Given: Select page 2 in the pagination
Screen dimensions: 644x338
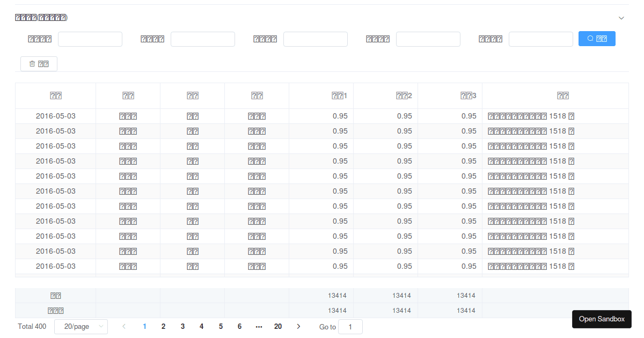Looking at the screenshot, I should tap(163, 326).
